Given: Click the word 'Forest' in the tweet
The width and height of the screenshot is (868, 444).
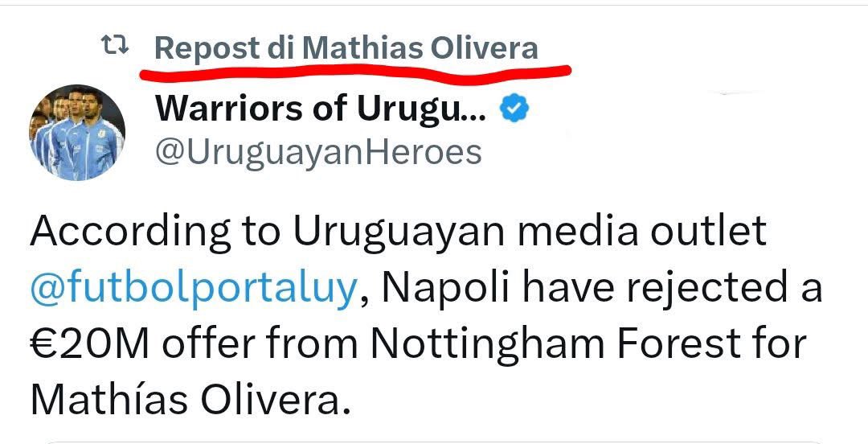Looking at the screenshot, I should tap(684, 343).
